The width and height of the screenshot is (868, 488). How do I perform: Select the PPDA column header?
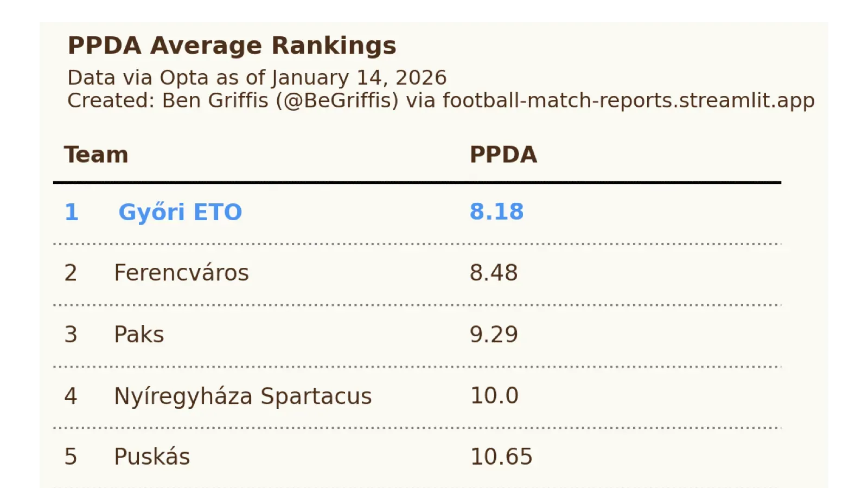point(503,155)
